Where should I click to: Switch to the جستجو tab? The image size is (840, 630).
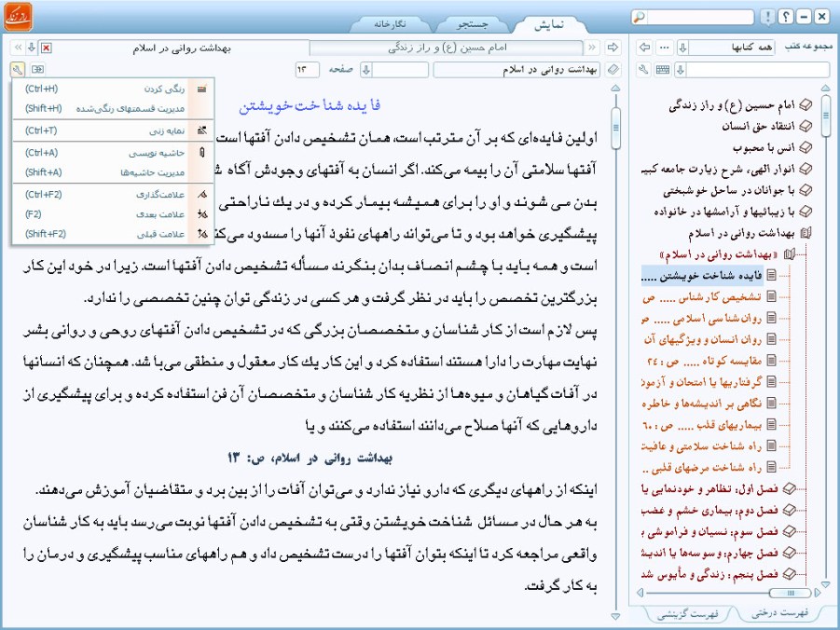[472, 24]
